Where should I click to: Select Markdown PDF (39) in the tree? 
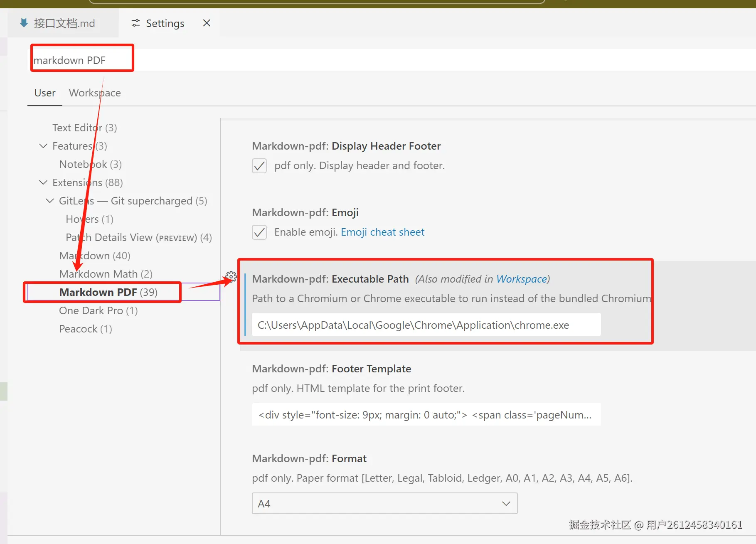(108, 292)
